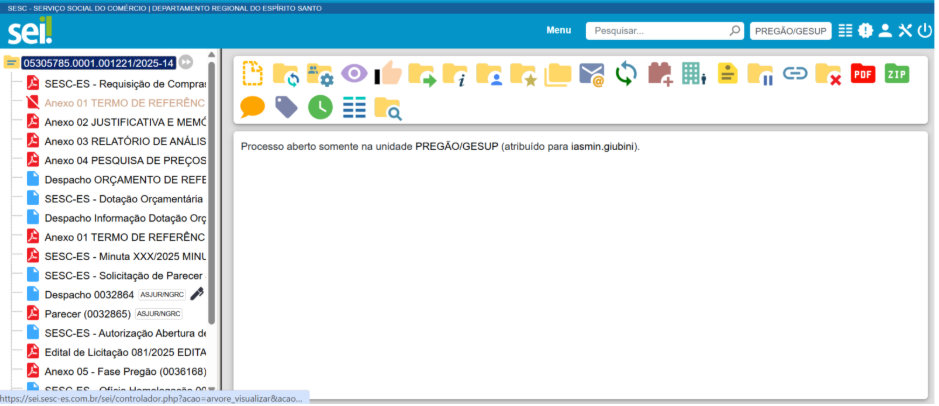
Task: Click the blue chain link icon
Action: pyautogui.click(x=795, y=73)
